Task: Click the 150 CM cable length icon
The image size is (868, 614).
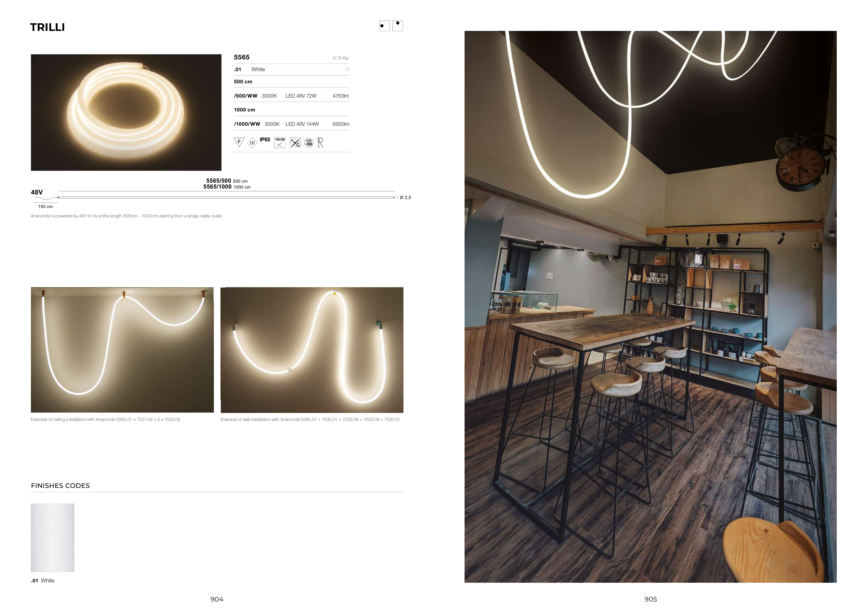Action: click(x=280, y=142)
